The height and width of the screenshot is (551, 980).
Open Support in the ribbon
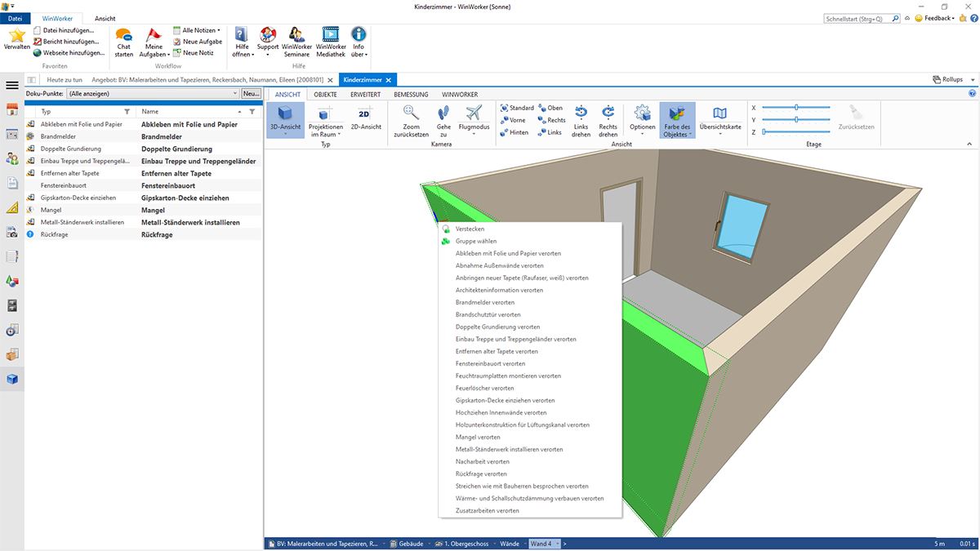[x=268, y=42]
